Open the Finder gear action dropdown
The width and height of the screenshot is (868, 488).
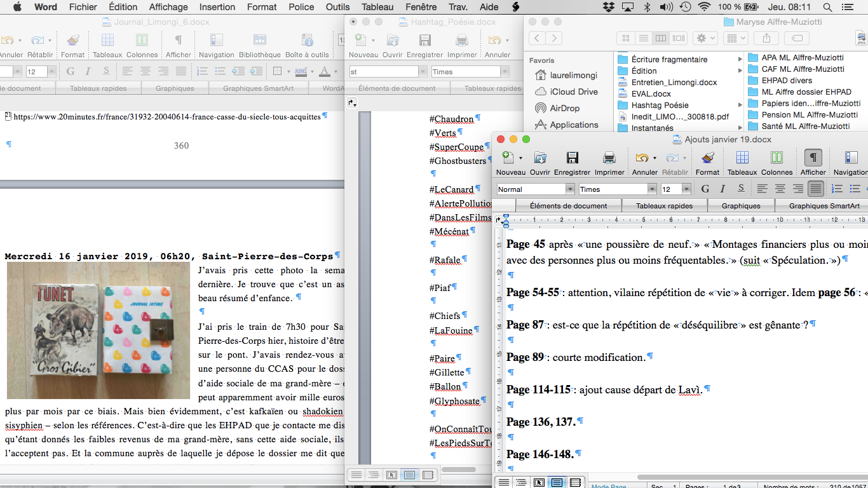(705, 38)
